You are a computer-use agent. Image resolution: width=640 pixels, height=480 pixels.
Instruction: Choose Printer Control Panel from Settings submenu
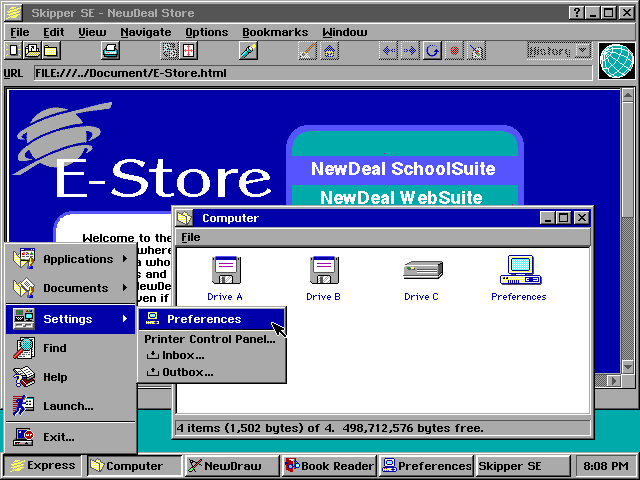210,339
